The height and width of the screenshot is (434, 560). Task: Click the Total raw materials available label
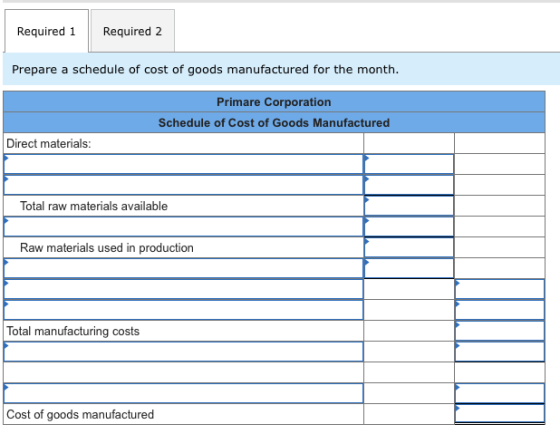[94, 206]
